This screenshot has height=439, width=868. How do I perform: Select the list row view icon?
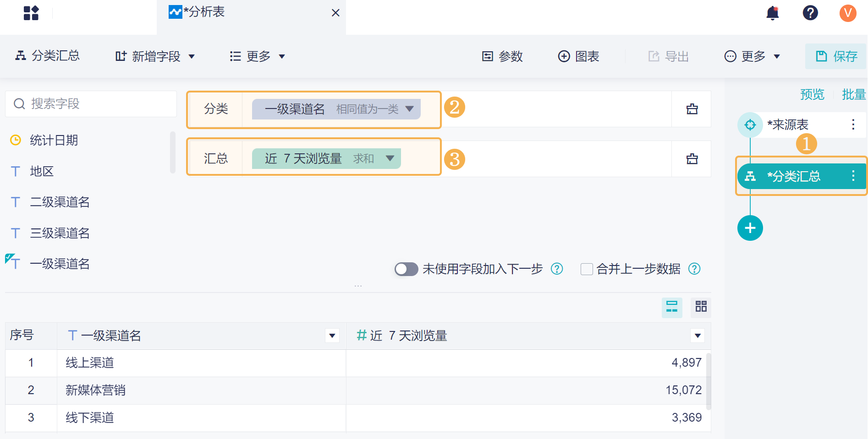(672, 307)
